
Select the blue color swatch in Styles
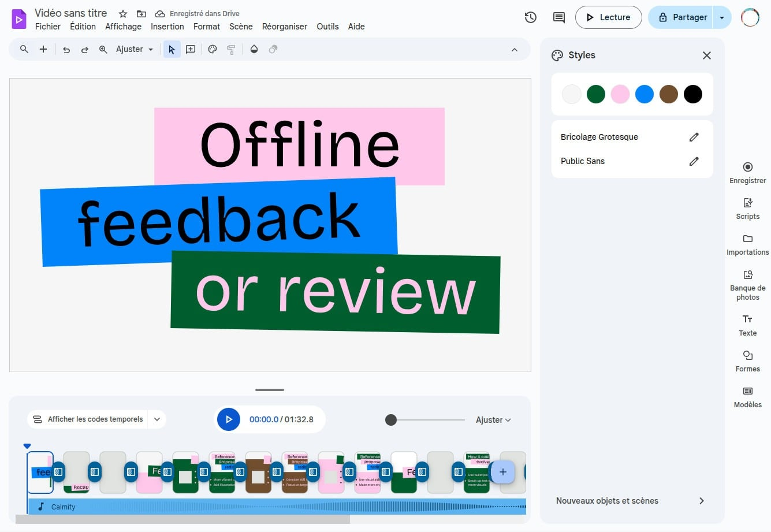point(644,94)
